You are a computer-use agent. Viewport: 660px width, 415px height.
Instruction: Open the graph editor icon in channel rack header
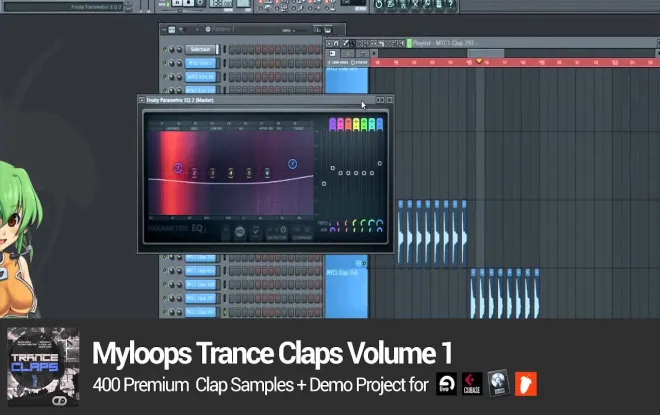[x=317, y=29]
